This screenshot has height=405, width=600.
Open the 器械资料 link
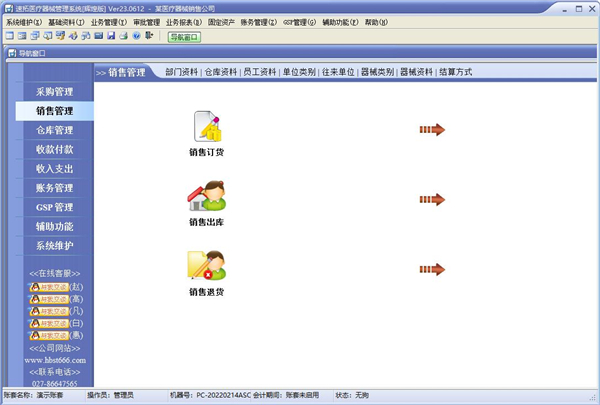416,72
